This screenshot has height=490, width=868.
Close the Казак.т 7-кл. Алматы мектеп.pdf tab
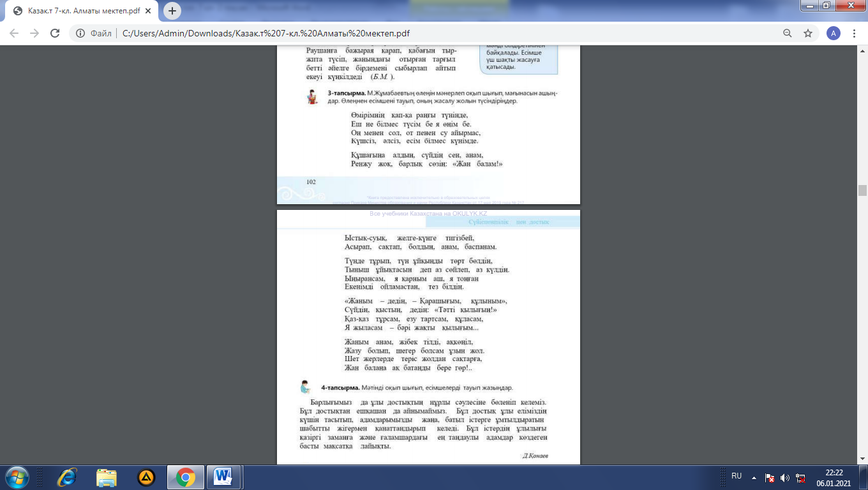(149, 11)
